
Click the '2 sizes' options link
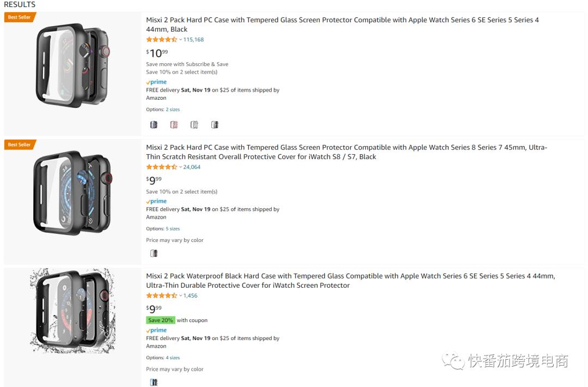click(x=173, y=110)
